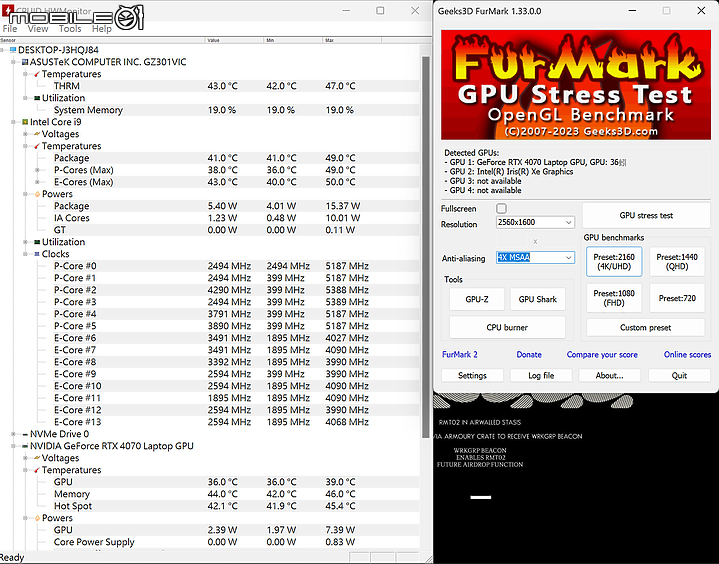Expand the E-Cores (Max) temperature row
Screen dimensions: 719x564
point(37,182)
